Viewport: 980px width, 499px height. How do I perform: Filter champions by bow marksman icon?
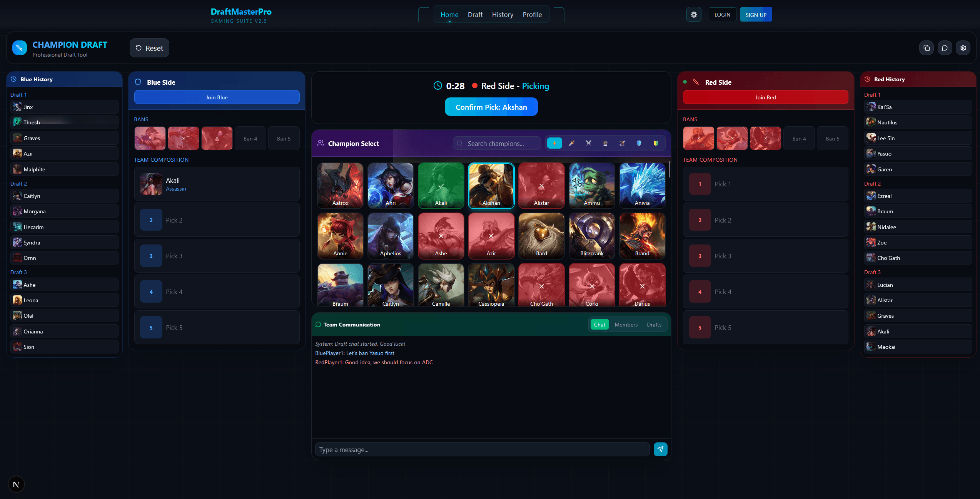622,143
